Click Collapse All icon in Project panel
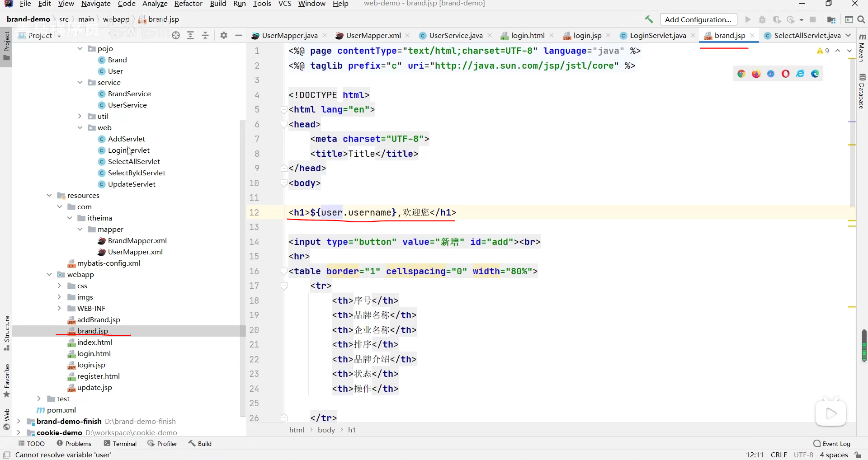Viewport: 868px width, 460px height. [x=205, y=35]
